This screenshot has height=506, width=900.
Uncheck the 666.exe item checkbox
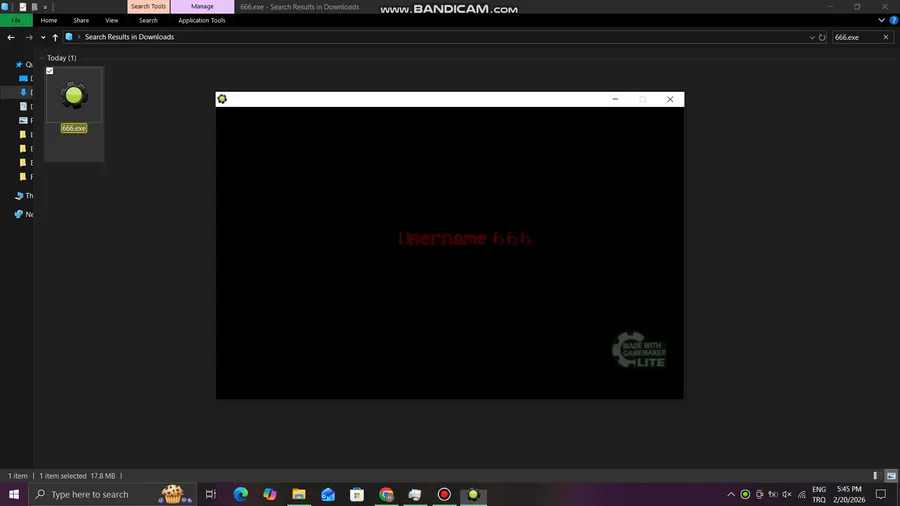point(50,71)
